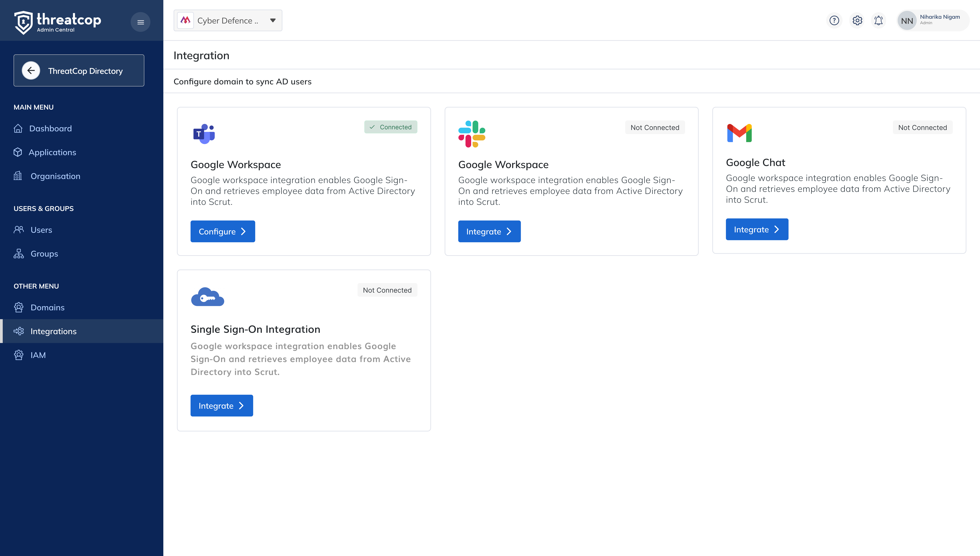
Task: Select Integrations menu item
Action: pos(82,331)
